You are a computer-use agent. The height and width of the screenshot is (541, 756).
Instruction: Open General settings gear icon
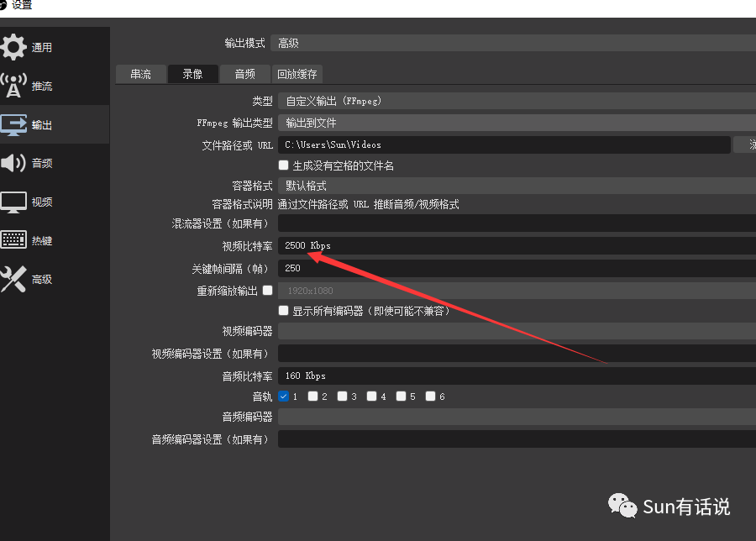pyautogui.click(x=13, y=47)
